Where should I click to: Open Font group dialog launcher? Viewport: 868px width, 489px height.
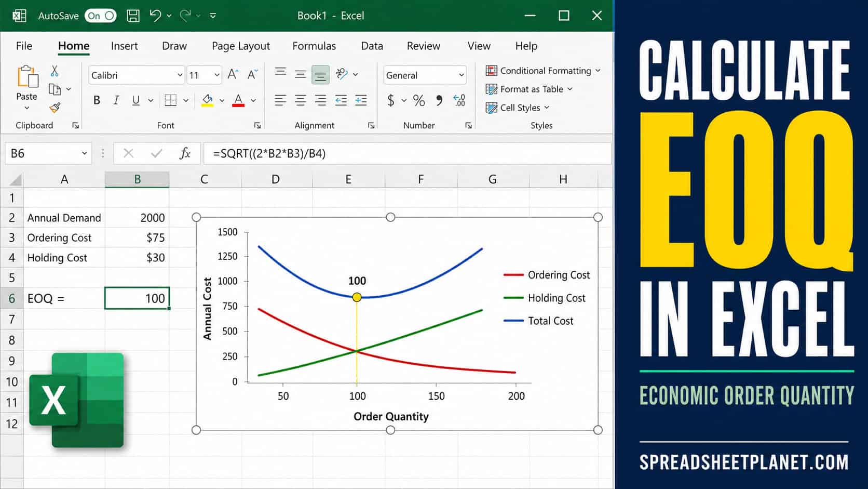point(257,125)
